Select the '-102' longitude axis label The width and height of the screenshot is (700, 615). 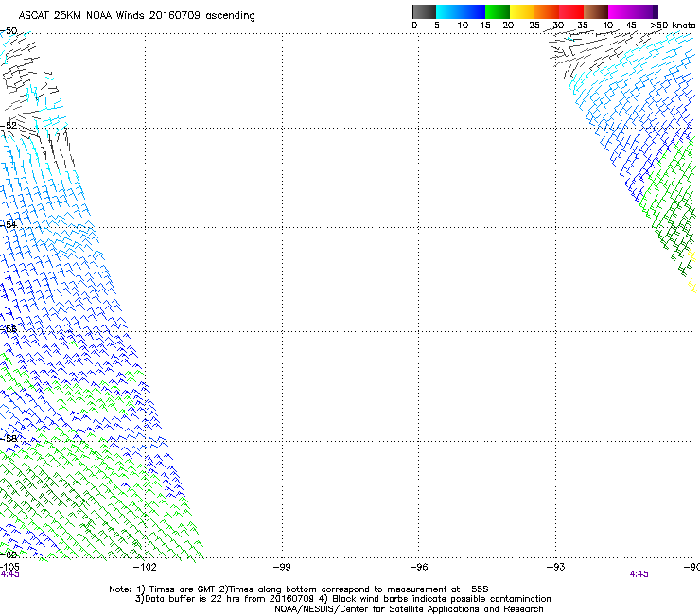pos(145,567)
